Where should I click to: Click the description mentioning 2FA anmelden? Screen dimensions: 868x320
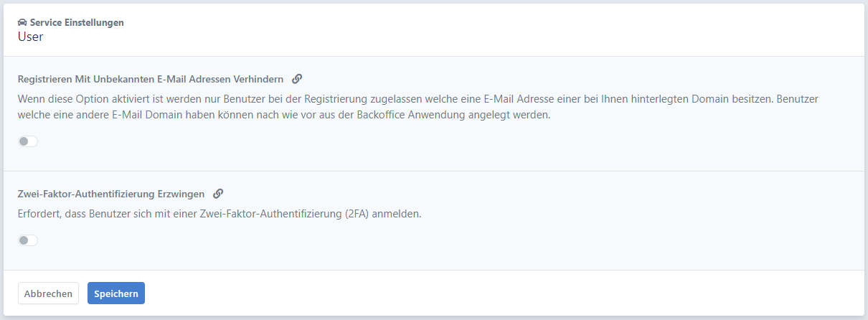coord(220,214)
